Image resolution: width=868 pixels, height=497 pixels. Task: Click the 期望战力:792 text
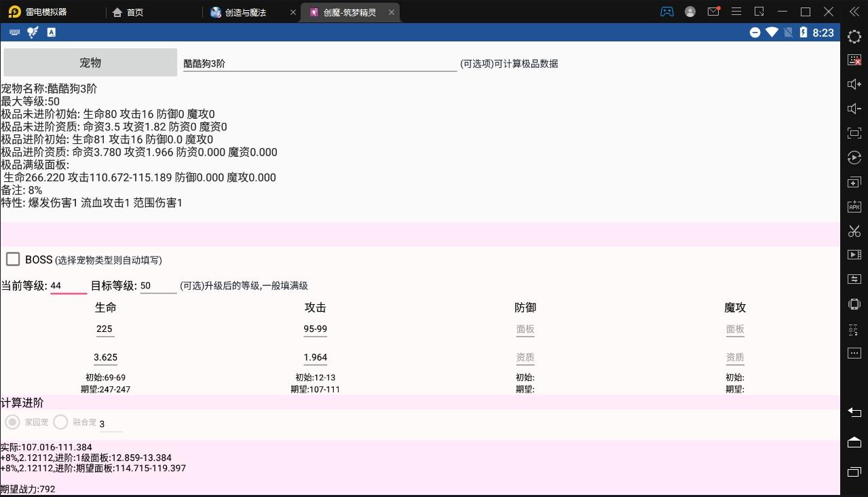[28, 489]
